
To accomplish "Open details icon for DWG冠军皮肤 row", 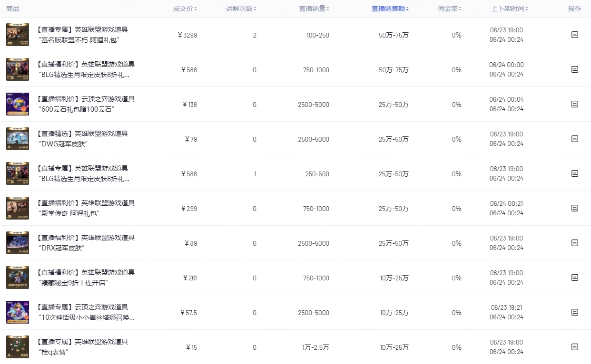I will (x=574, y=139).
